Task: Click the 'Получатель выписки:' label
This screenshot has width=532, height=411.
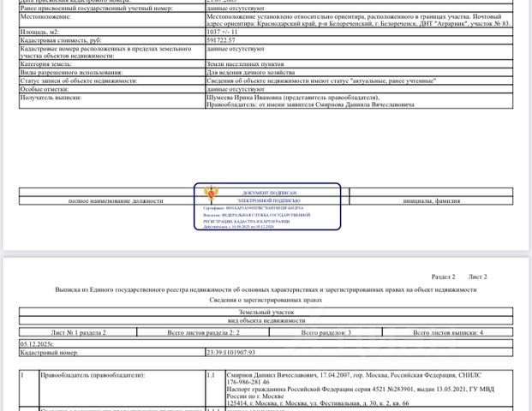Action: [x=51, y=98]
